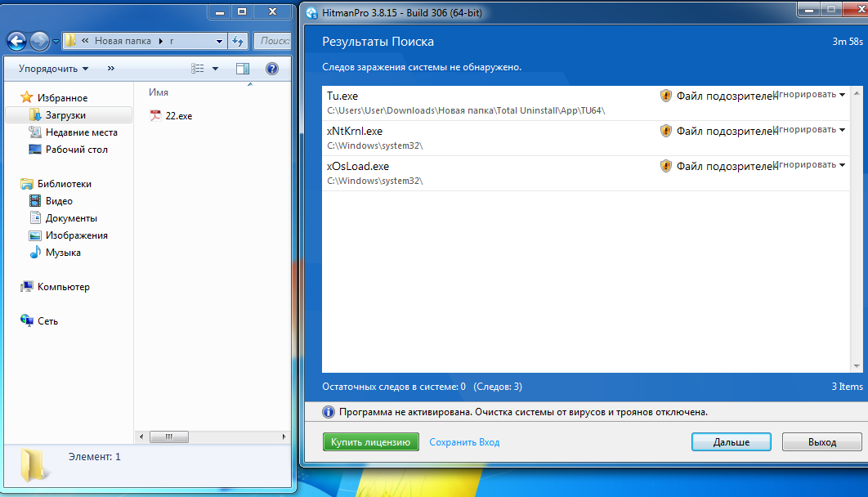Click the info icon near activation notice

(x=329, y=412)
